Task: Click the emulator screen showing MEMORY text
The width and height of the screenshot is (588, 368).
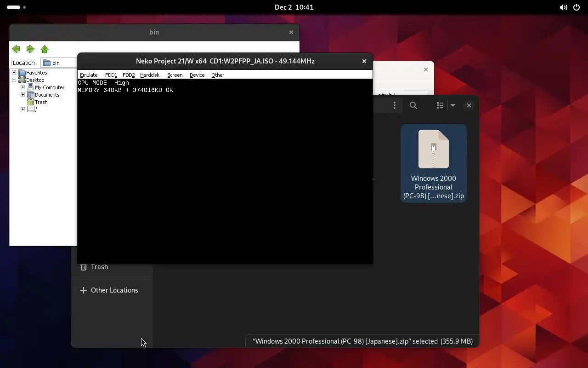Action: click(225, 171)
